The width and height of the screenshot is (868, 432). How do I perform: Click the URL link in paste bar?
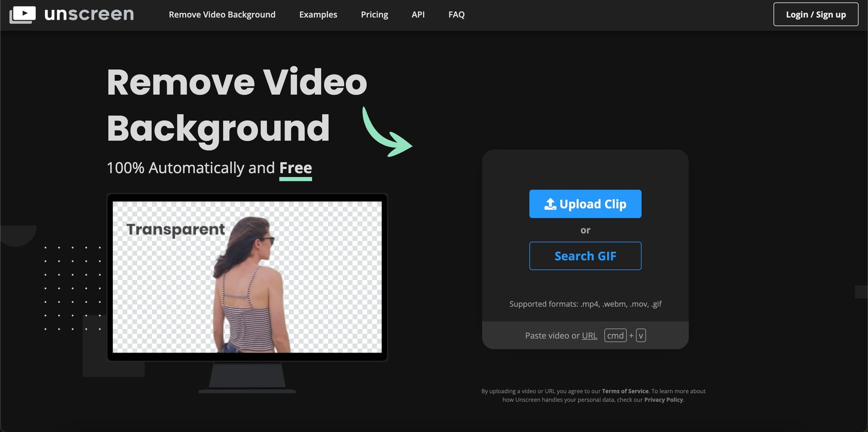click(x=589, y=336)
